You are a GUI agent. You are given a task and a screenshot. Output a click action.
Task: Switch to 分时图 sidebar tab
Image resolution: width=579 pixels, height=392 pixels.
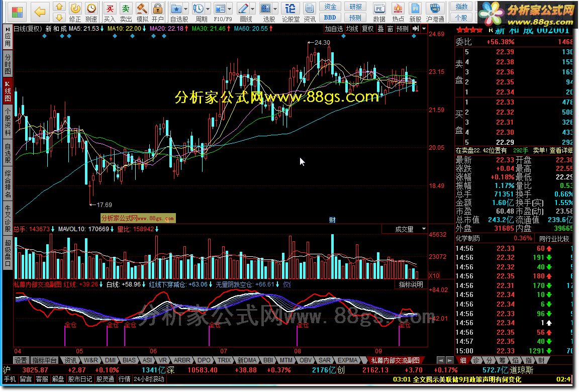(8, 63)
